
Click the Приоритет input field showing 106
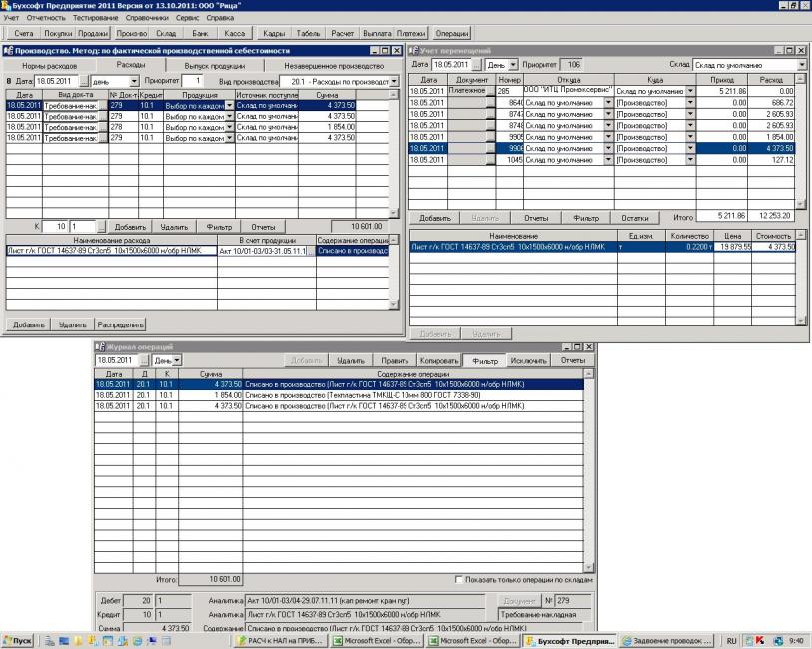coord(573,65)
